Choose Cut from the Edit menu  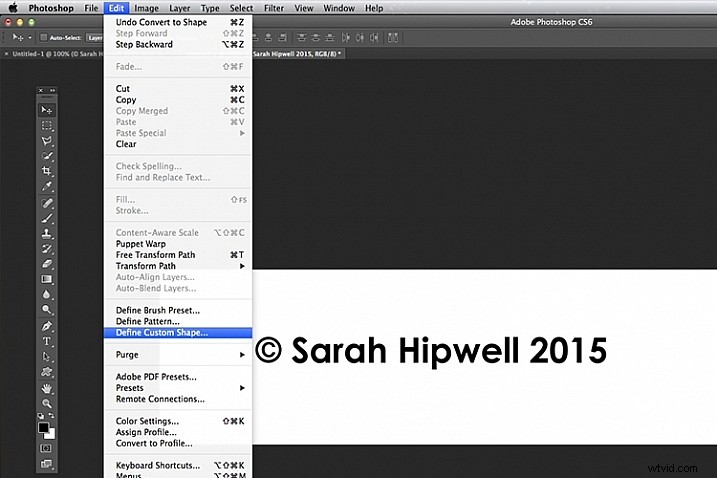178,89
